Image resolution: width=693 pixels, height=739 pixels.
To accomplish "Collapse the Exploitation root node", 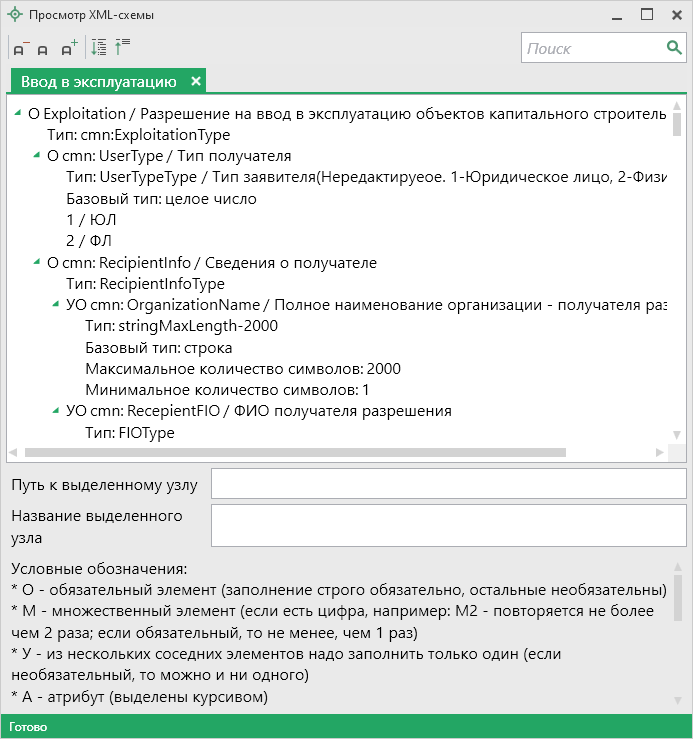I will (x=20, y=114).
